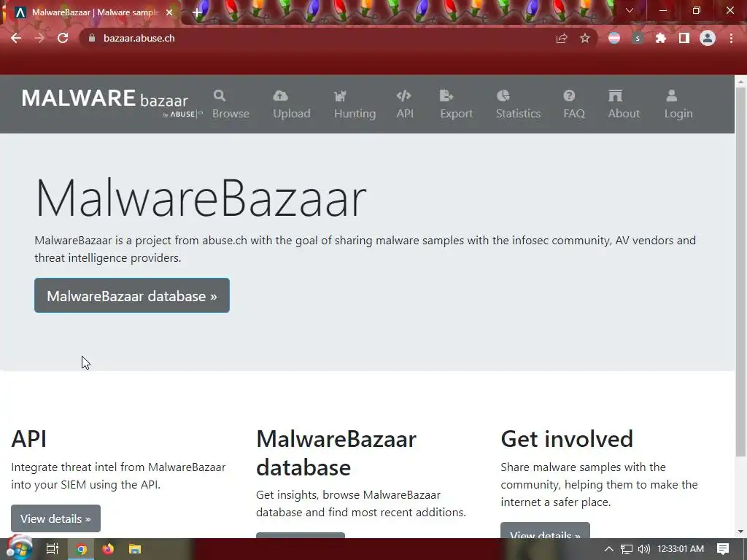Close the MalwareBazaar browser tab
This screenshot has height=560, width=747.
pyautogui.click(x=169, y=12)
